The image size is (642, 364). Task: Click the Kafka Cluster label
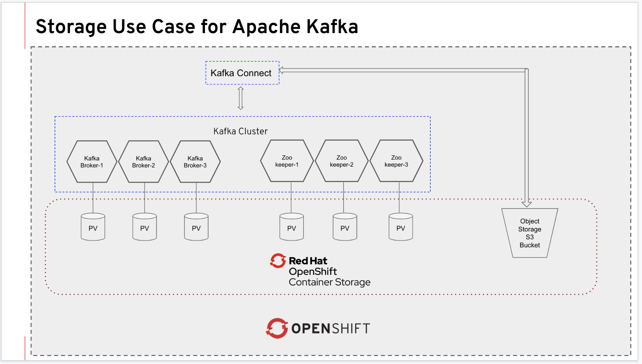241,131
